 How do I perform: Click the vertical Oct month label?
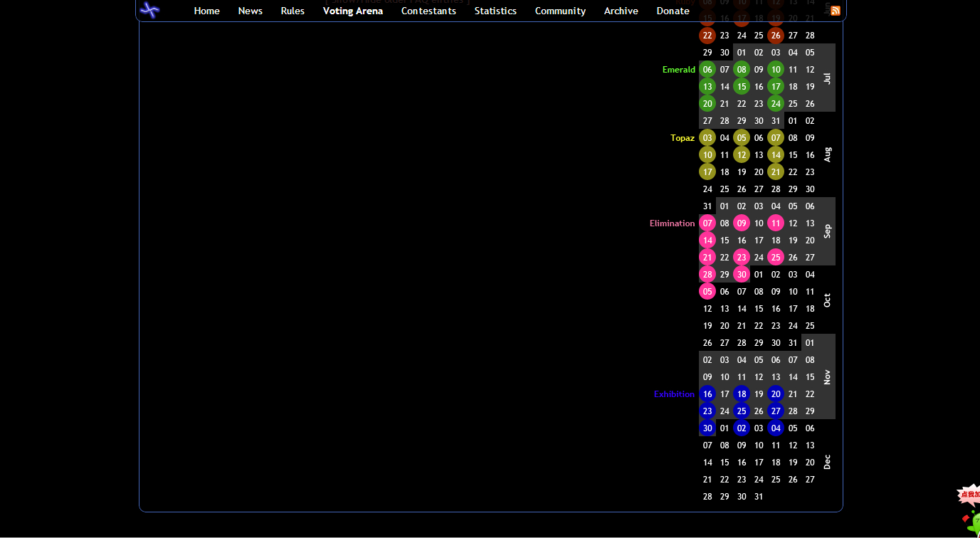[x=827, y=300]
